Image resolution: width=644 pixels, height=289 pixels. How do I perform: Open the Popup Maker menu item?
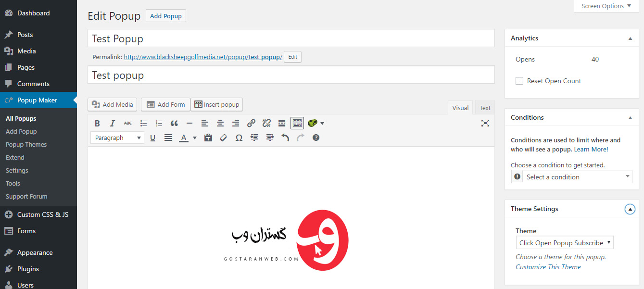click(x=38, y=100)
